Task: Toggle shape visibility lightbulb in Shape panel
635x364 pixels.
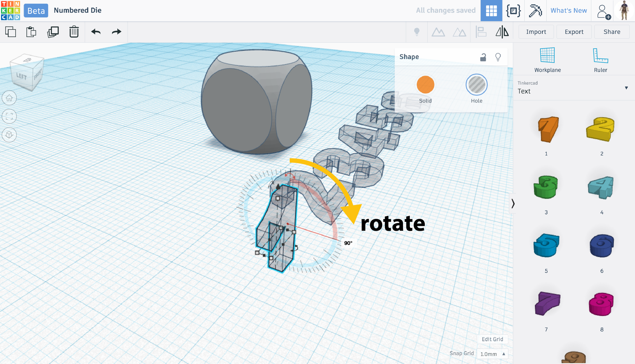Action: 498,57
